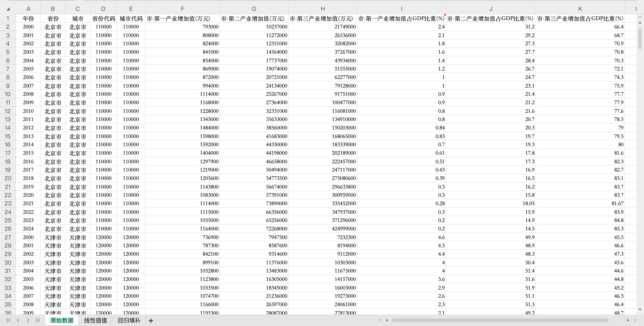Click horizontal scrollbar right arrow

click(628, 320)
